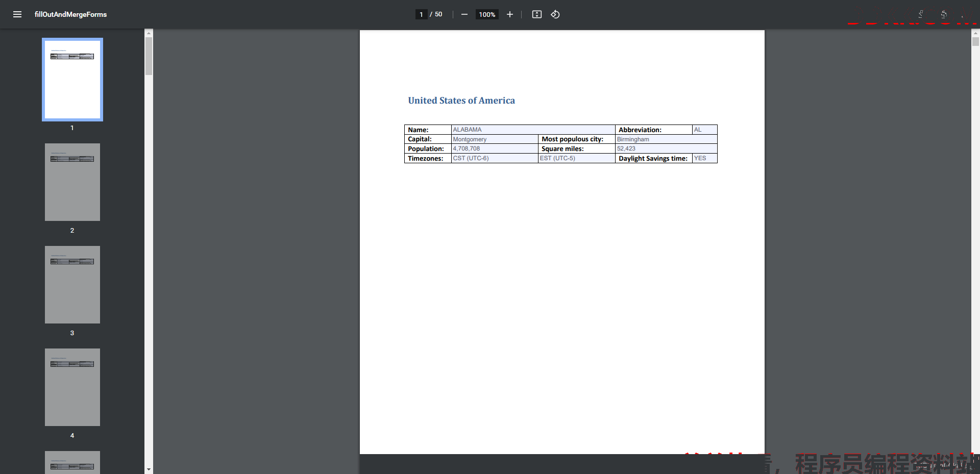Select the page 1 thumbnail
The height and width of the screenshot is (474, 980).
[x=72, y=80]
